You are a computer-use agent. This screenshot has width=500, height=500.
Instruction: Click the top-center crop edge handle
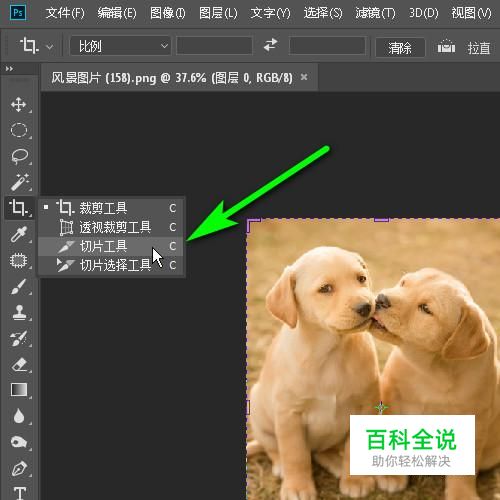[x=381, y=220]
